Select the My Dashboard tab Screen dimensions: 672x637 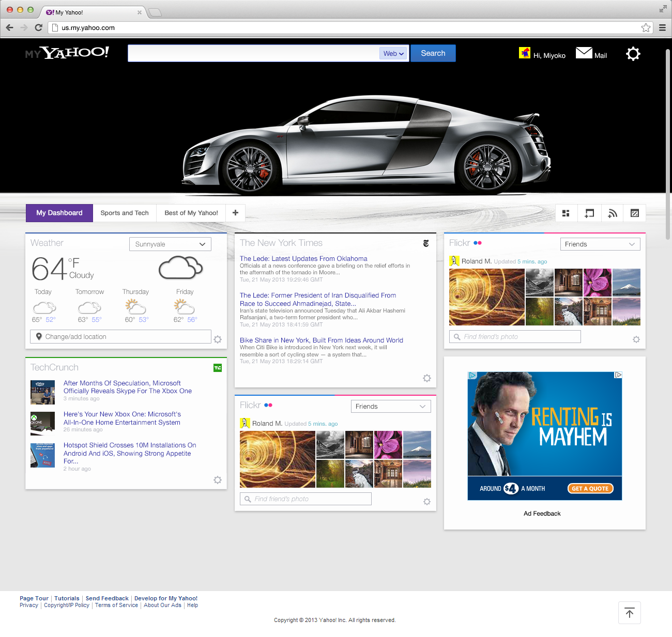tap(59, 213)
